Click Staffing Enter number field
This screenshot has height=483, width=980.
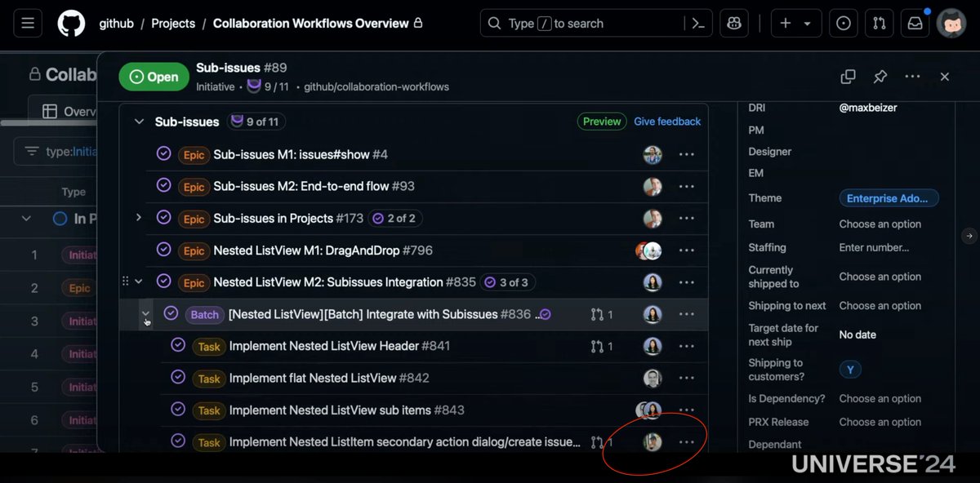tap(874, 247)
